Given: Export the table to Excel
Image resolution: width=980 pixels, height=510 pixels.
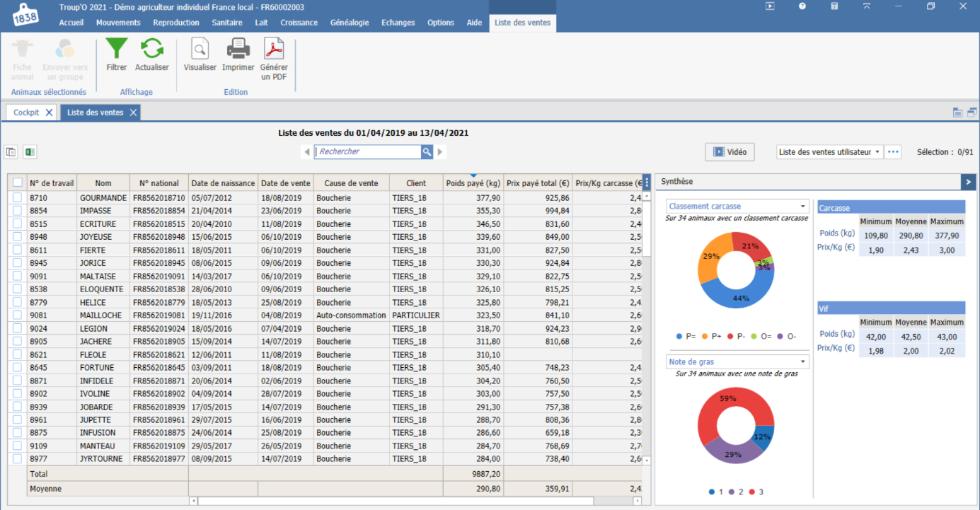Looking at the screenshot, I should tap(30, 151).
